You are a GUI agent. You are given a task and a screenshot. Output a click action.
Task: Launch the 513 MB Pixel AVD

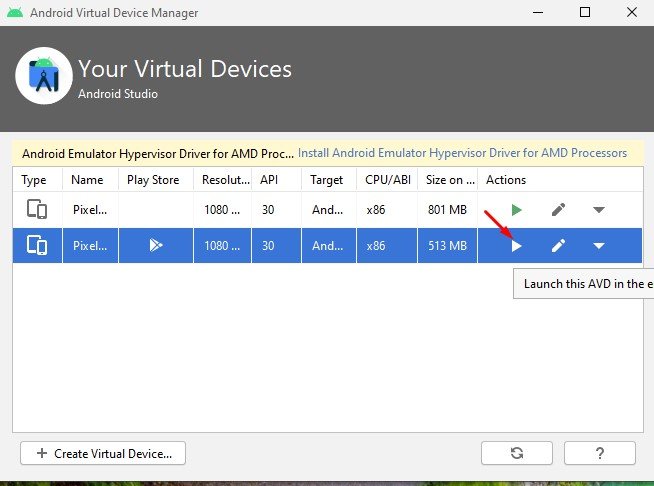tap(516, 246)
